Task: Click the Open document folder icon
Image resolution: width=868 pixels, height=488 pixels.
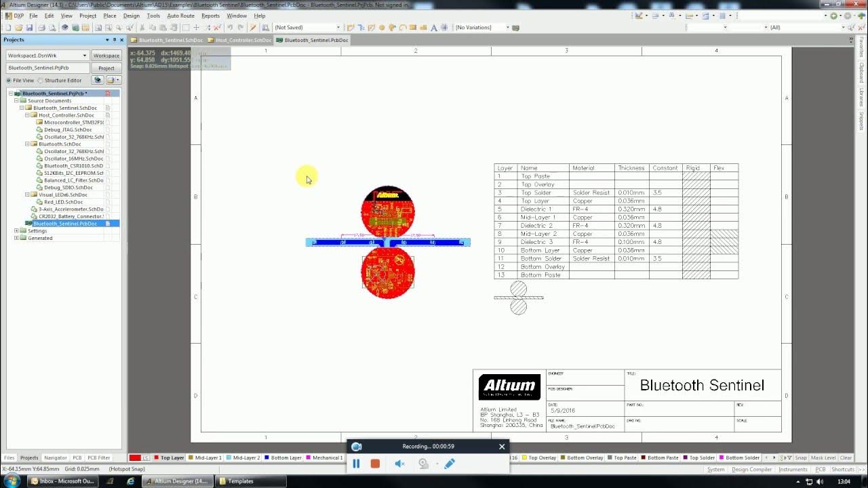Action: (x=18, y=28)
